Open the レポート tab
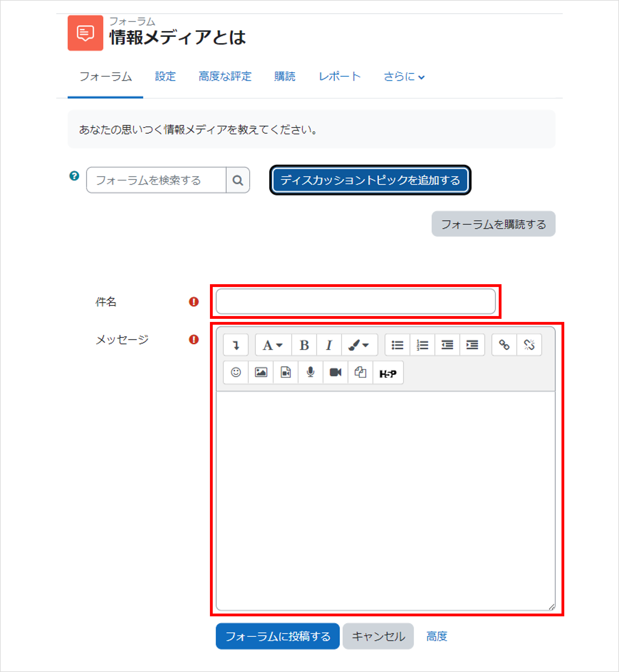Viewport: 619px width, 672px height. 339,77
